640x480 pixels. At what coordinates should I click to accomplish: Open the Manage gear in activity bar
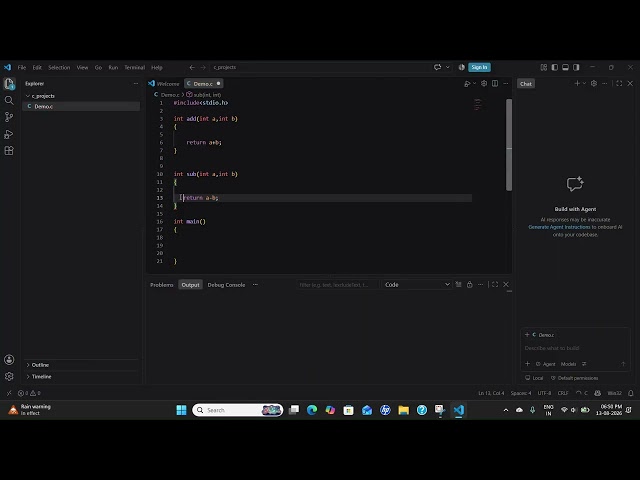tap(9, 376)
